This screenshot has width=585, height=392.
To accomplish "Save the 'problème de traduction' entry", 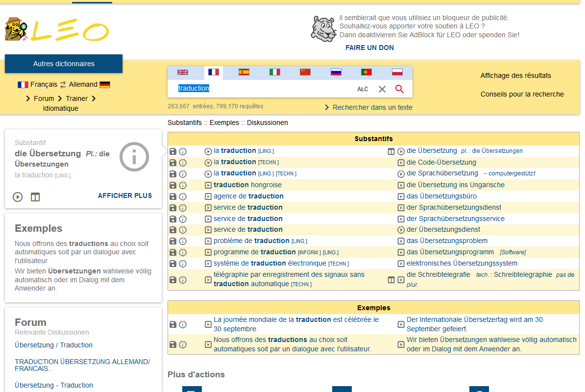I will tap(173, 241).
